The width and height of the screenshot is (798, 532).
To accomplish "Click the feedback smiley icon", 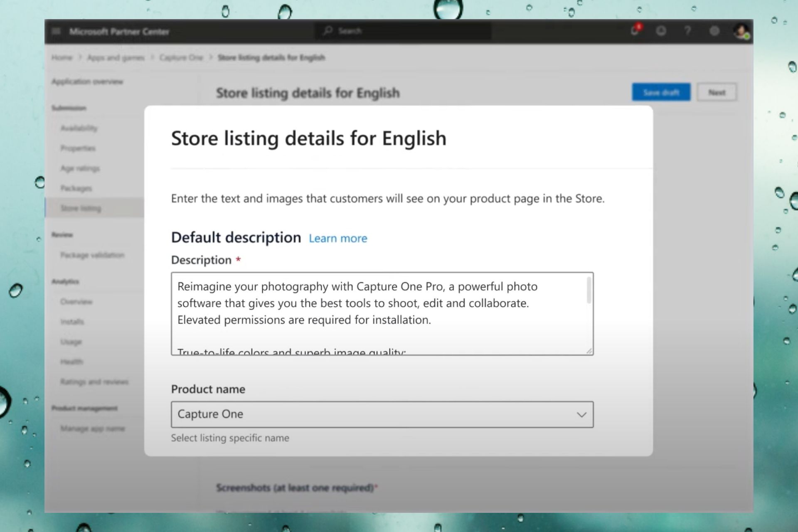I will click(x=661, y=31).
